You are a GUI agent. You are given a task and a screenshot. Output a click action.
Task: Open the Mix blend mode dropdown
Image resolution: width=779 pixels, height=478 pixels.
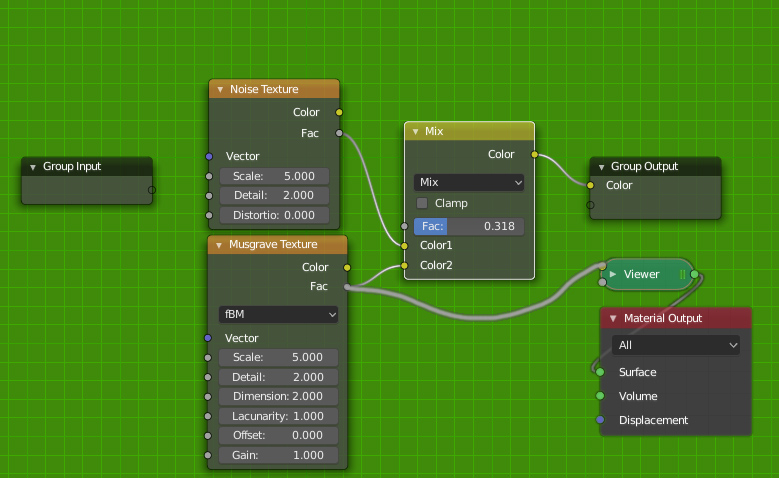(x=469, y=182)
